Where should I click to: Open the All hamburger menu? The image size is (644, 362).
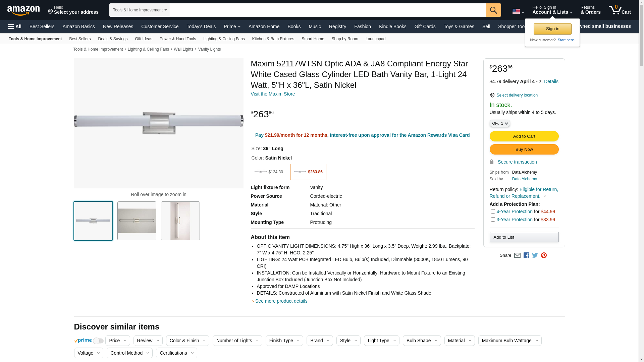click(15, 26)
